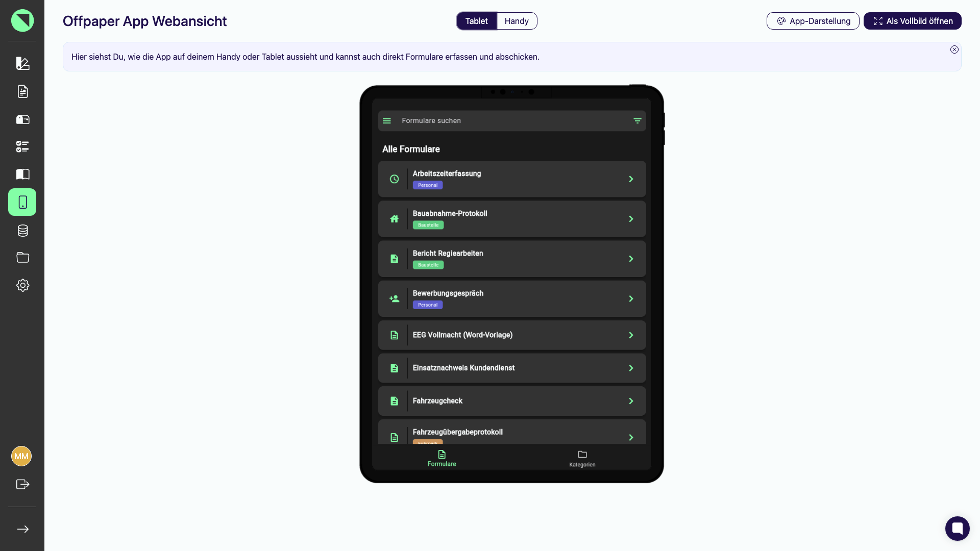Open the documents page icon in sidebar
980x551 pixels.
[22, 91]
